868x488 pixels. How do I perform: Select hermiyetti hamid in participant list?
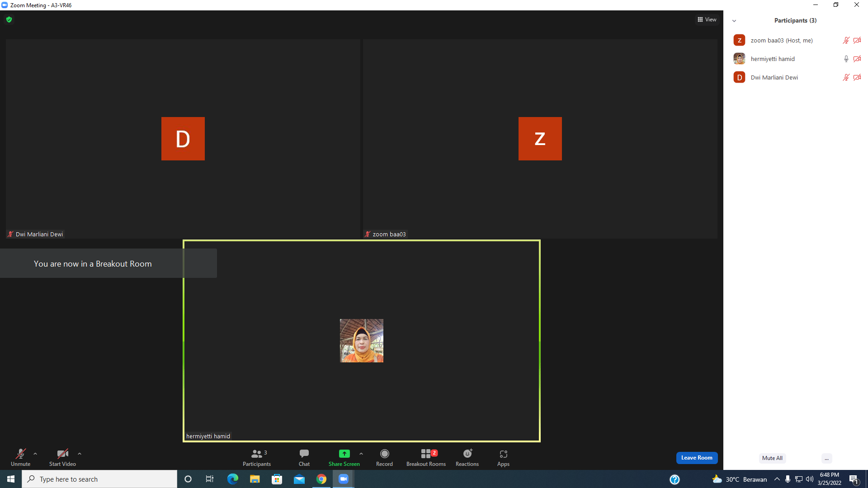pyautogui.click(x=796, y=59)
